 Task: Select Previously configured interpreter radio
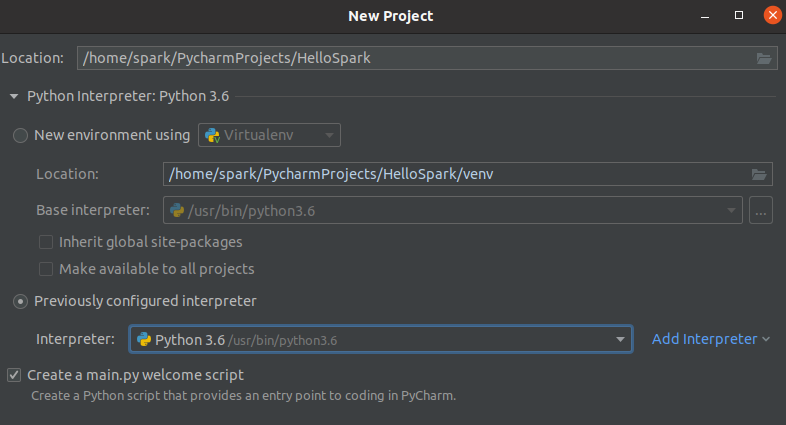(x=20, y=302)
